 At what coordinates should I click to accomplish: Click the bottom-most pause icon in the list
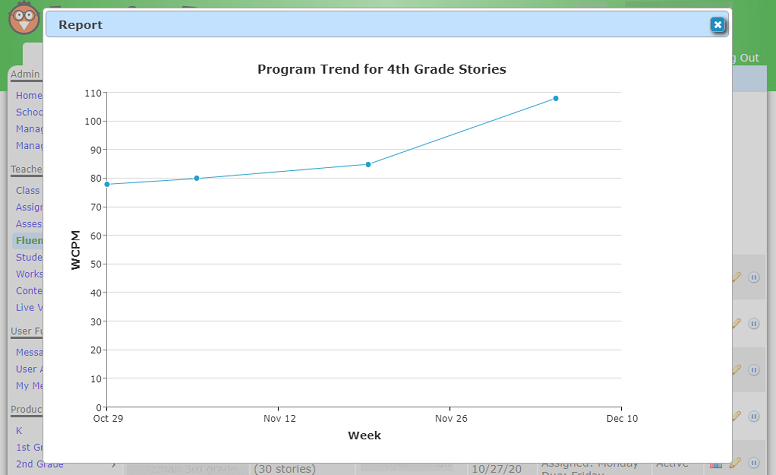click(754, 462)
